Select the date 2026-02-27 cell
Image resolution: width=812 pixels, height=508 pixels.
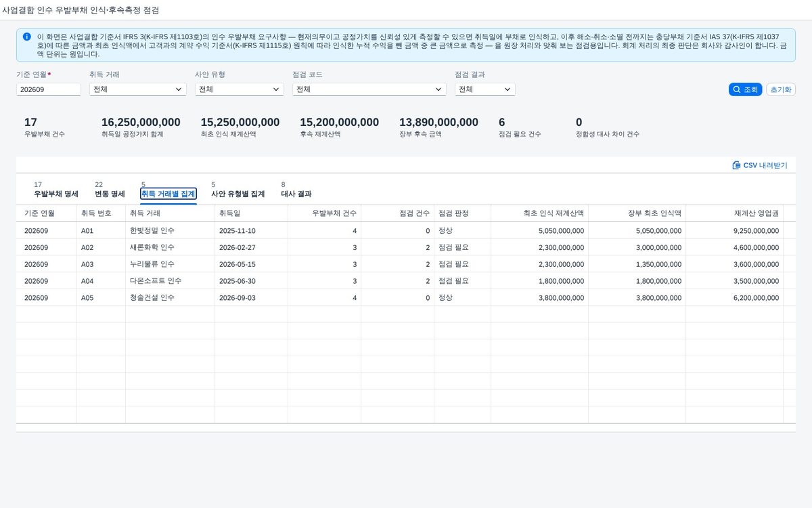click(252, 247)
